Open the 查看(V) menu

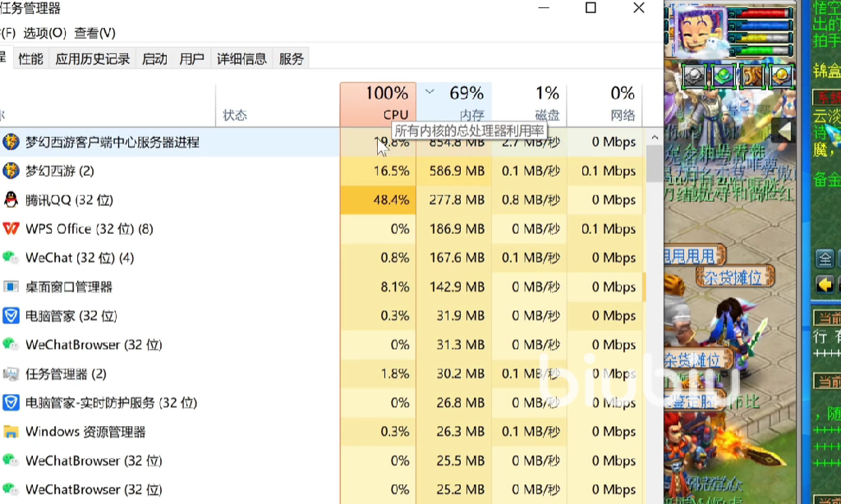(94, 33)
